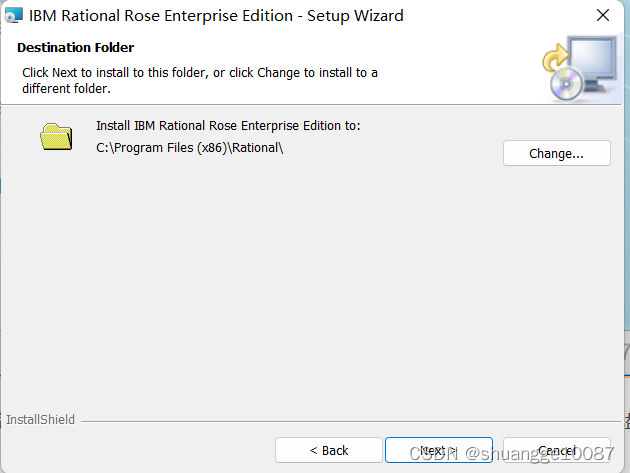Cancel the Rose setup wizard
Image resolution: width=630 pixels, height=473 pixels.
(x=556, y=450)
